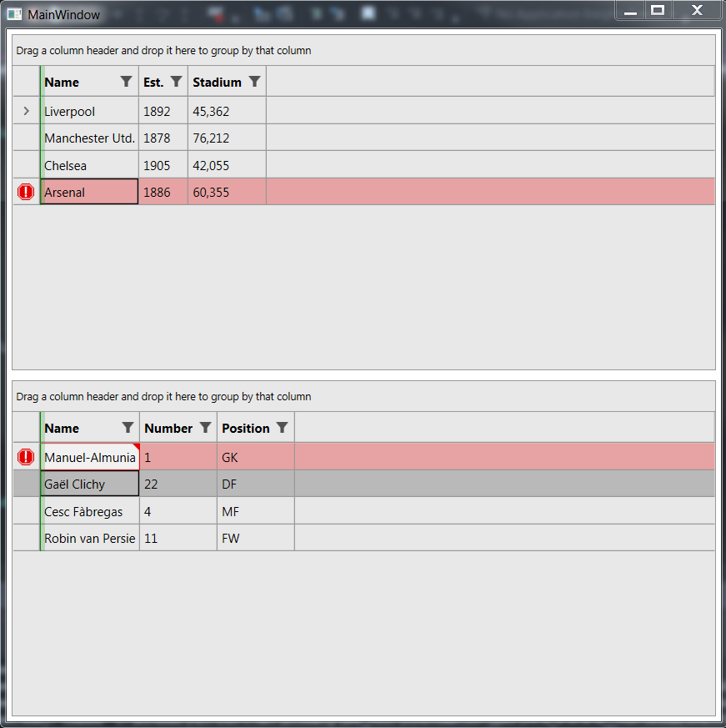Viewport: 726px width, 728px height.
Task: Click the 1886 established year cell
Action: 163,192
